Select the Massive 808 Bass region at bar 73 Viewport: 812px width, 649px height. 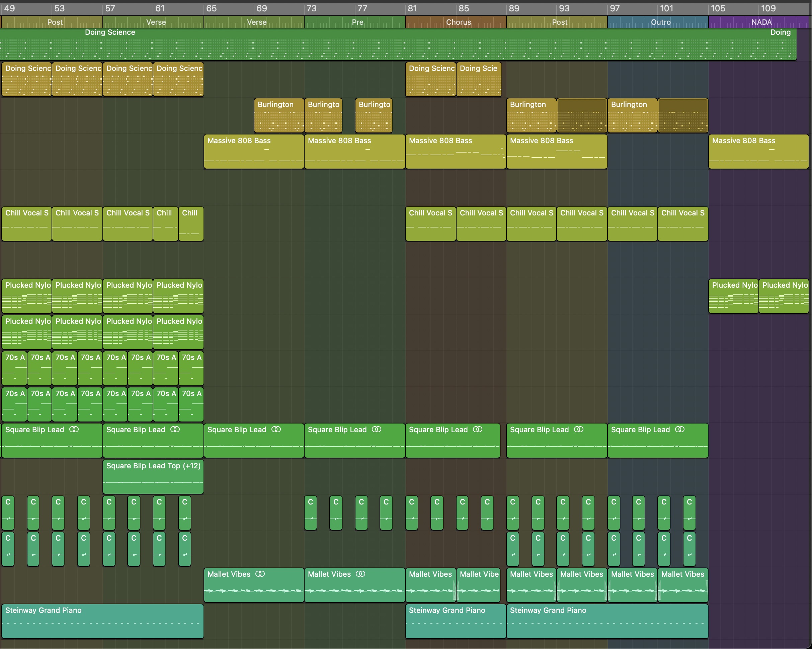tap(355, 151)
